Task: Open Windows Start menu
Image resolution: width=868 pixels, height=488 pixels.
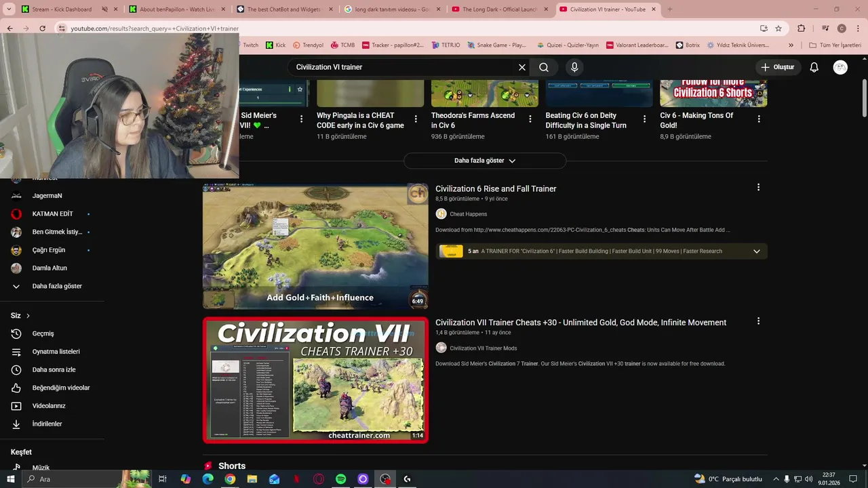Action: 11,479
